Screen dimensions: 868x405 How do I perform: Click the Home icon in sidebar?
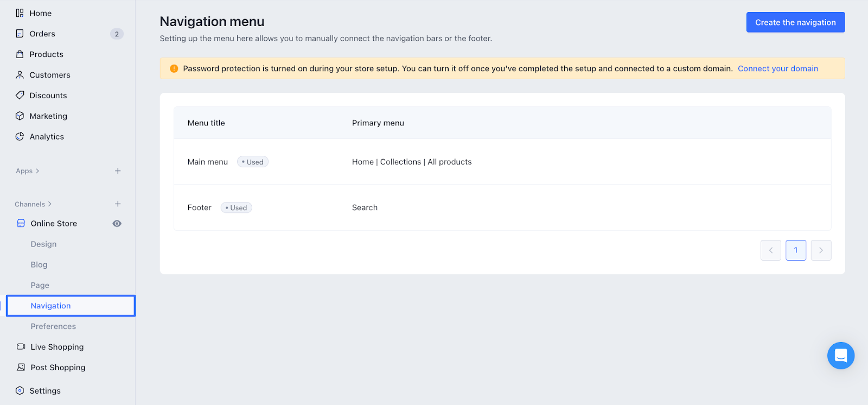20,13
